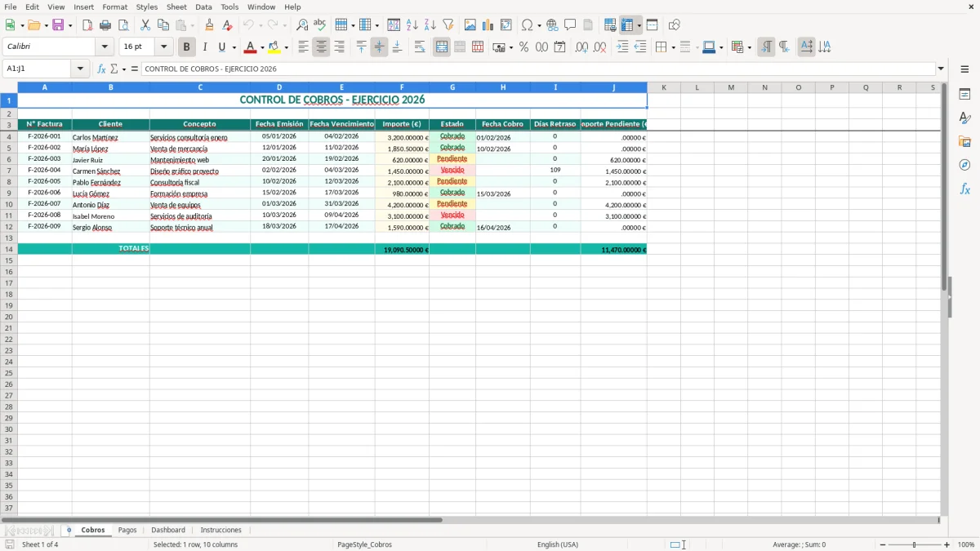Toggle wrap text
Viewport: 980px width, 551px height.
420,47
